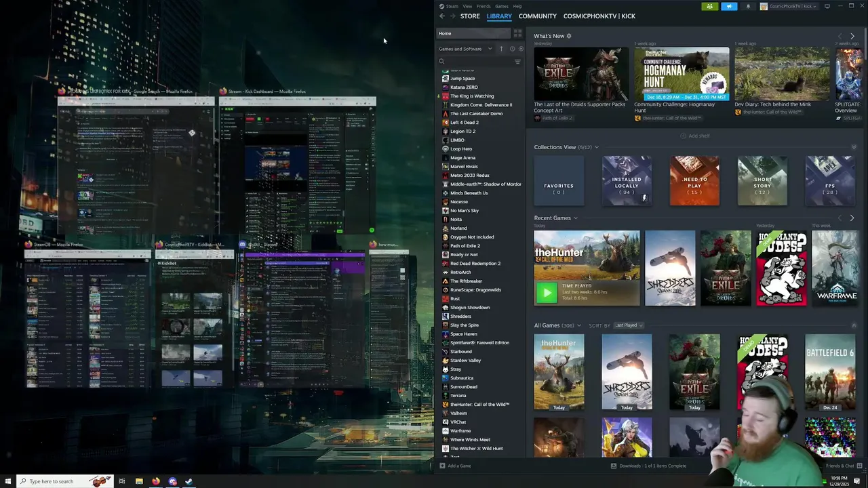Screen dimensions: 868x488
Task: Open What's New settings gear
Action: click(x=569, y=36)
